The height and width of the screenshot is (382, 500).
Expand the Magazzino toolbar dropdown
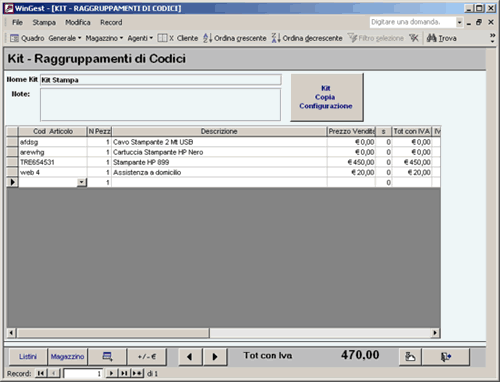click(x=121, y=38)
